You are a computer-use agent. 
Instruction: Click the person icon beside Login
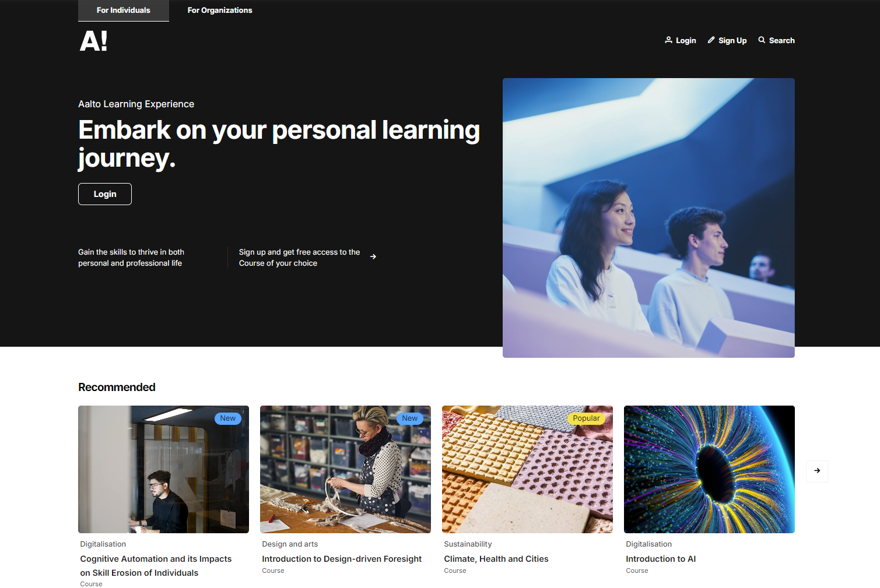(x=668, y=40)
